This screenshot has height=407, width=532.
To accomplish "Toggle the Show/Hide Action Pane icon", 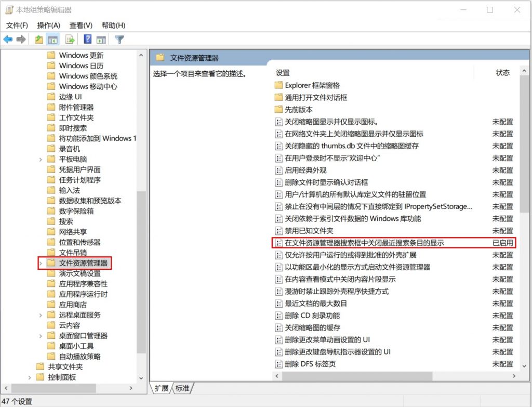I will point(101,40).
